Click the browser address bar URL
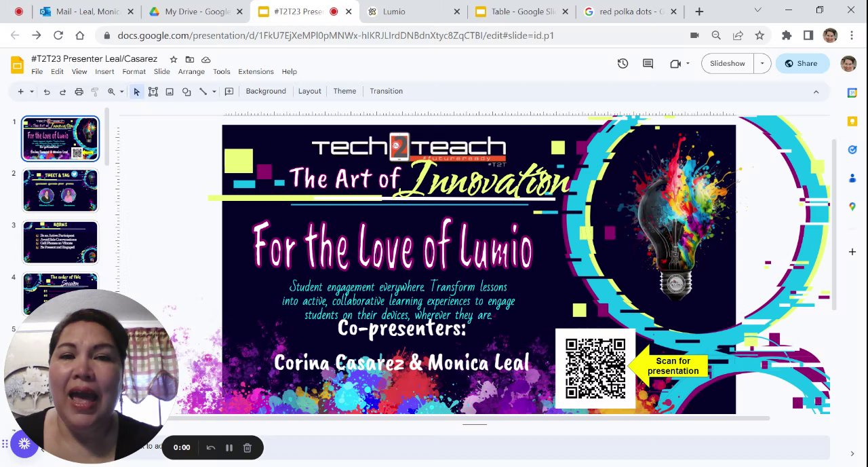 tap(336, 35)
